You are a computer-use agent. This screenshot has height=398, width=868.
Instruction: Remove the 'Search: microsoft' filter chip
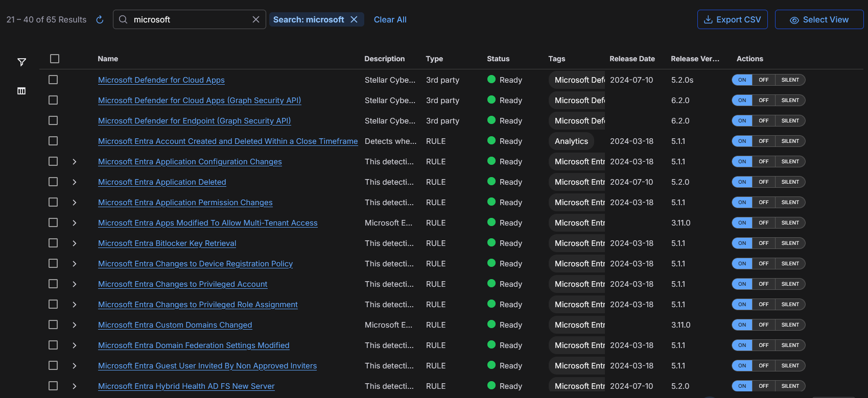click(354, 19)
